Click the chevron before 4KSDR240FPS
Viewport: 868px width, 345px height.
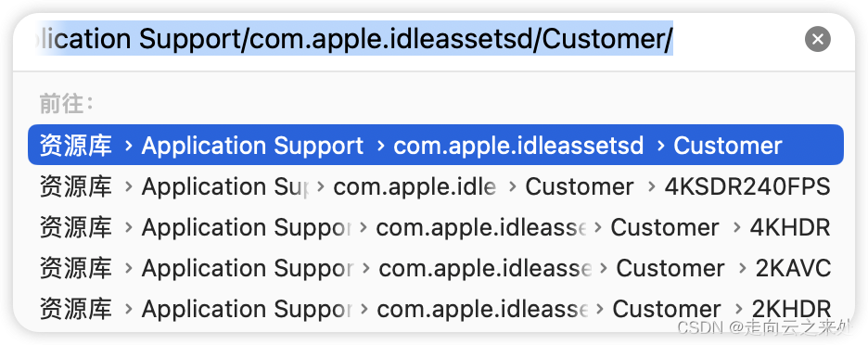click(652, 186)
